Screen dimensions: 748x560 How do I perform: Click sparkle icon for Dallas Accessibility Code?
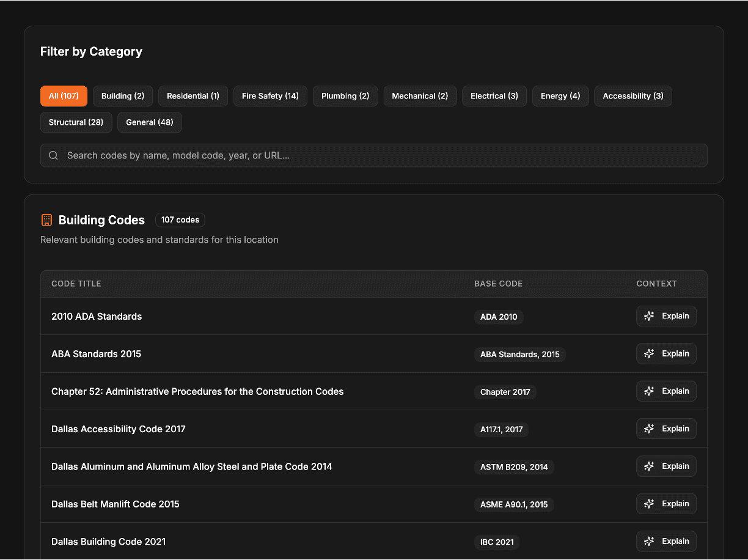pos(649,429)
